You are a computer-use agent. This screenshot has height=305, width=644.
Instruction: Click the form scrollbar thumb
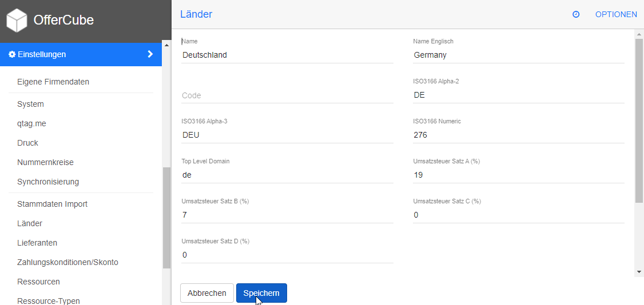639,121
